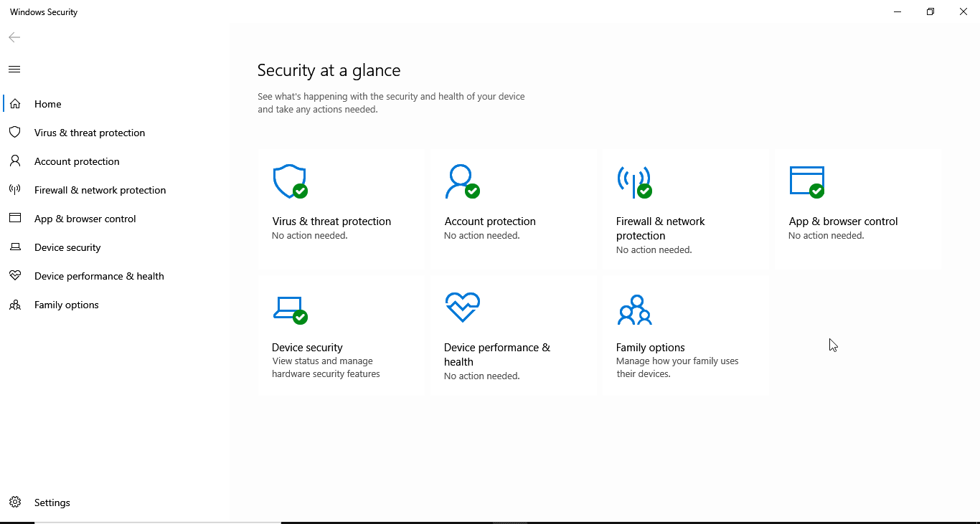Click 'No action needed.' under Firewall & network protection
This screenshot has height=524, width=980.
pos(654,250)
